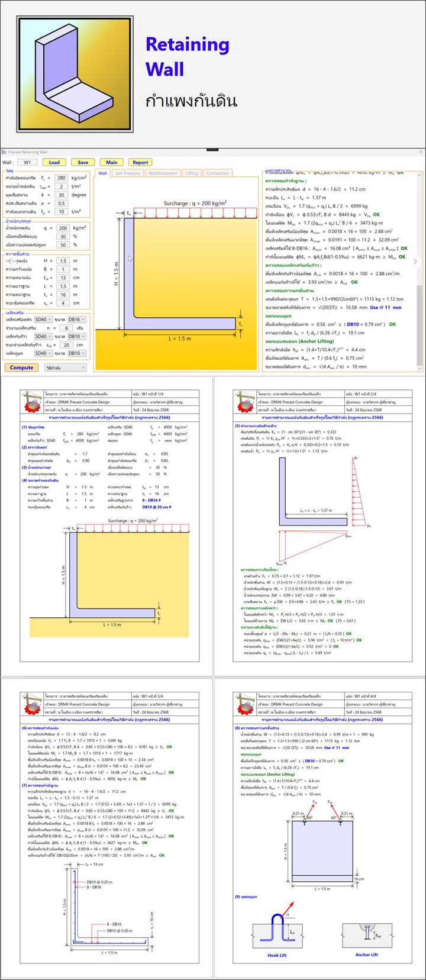Click the 'Use Ø 11 mm' result text
The width and height of the screenshot is (426, 980).
click(386, 307)
